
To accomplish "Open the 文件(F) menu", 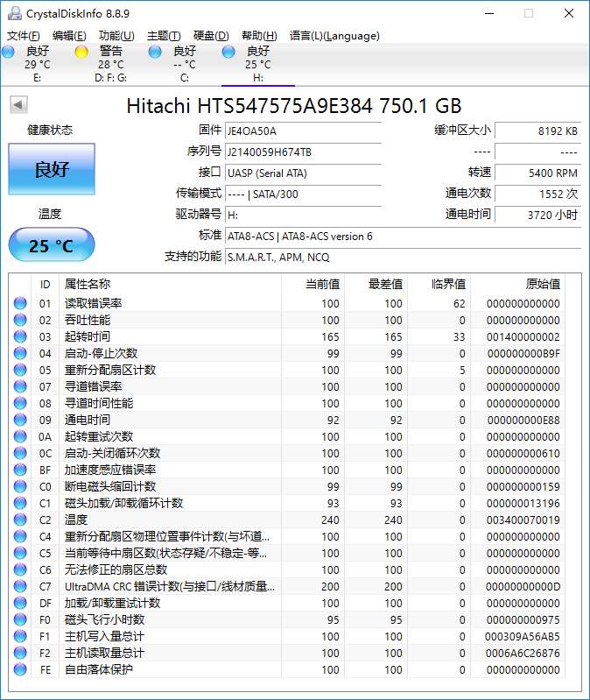I will click(x=23, y=36).
